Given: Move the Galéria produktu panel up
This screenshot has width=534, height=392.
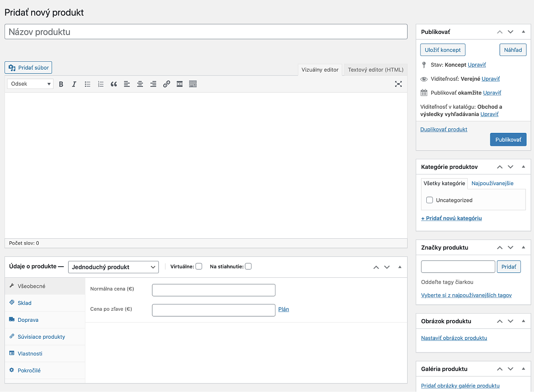Looking at the screenshot, I should pyautogui.click(x=500, y=369).
